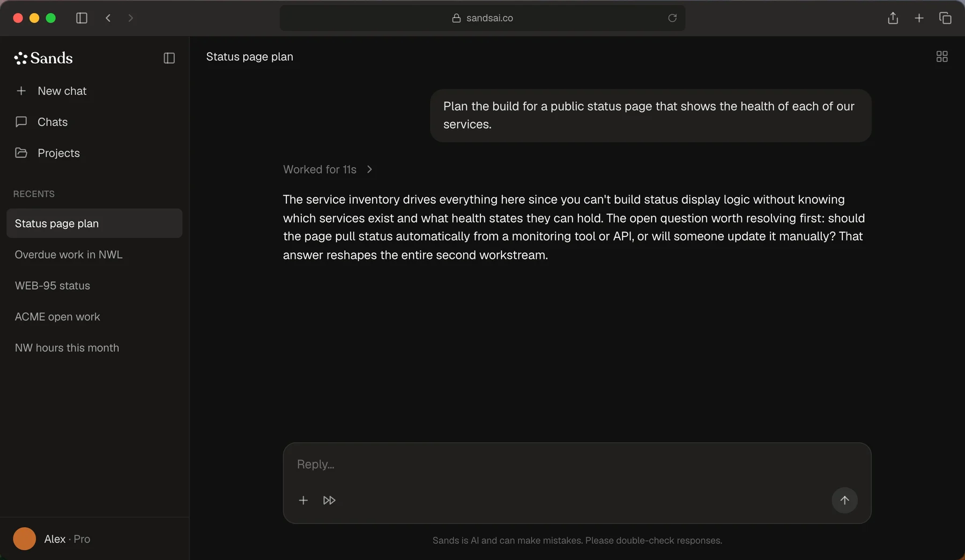This screenshot has height=560, width=965.
Task: Click the sandsai.co address bar
Action: [x=482, y=18]
